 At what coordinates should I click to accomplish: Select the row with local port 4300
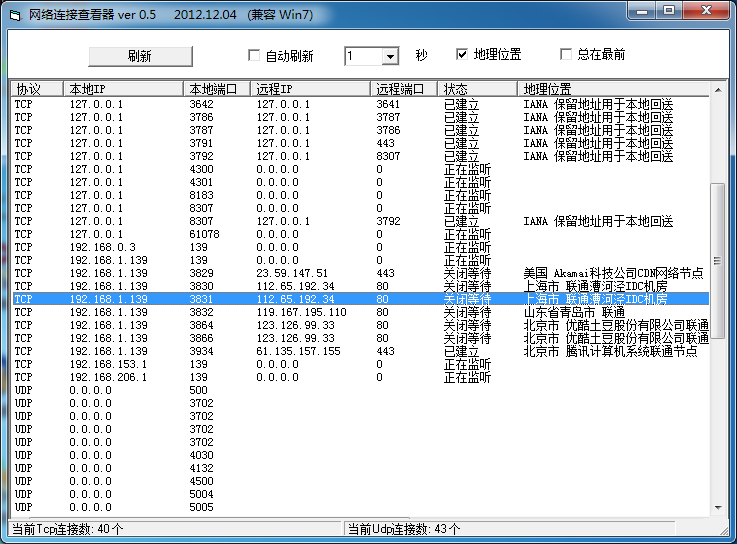point(361,169)
